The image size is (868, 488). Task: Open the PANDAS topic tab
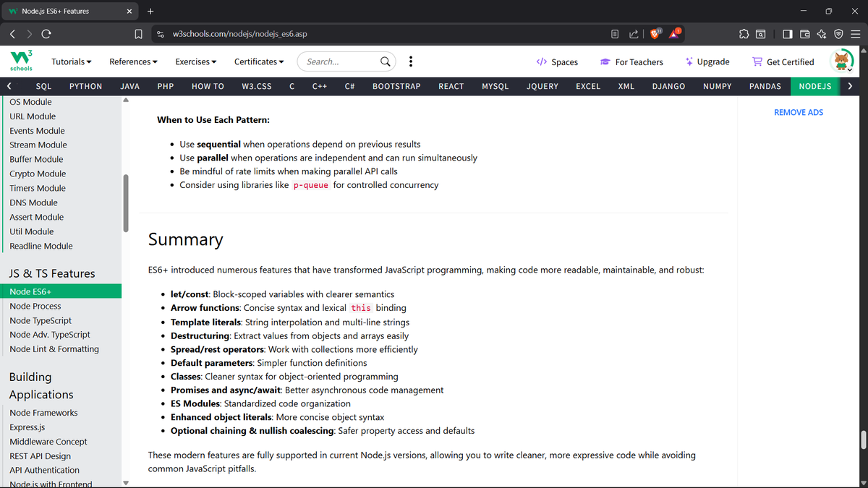(765, 86)
